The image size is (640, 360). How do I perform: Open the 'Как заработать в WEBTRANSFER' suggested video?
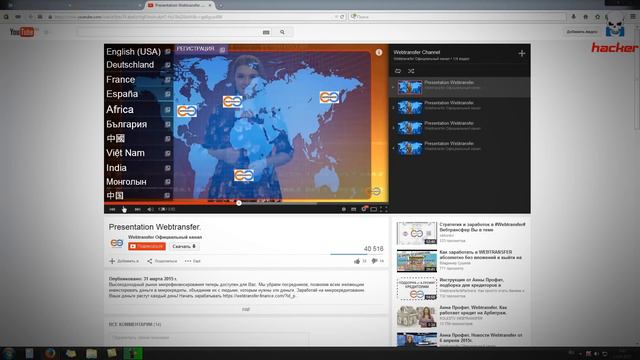point(462,260)
